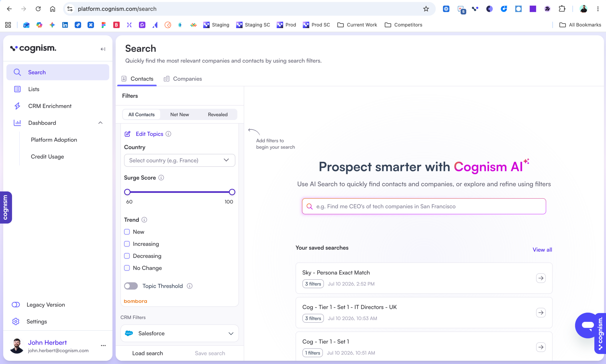Open the Country dropdown

click(180, 160)
